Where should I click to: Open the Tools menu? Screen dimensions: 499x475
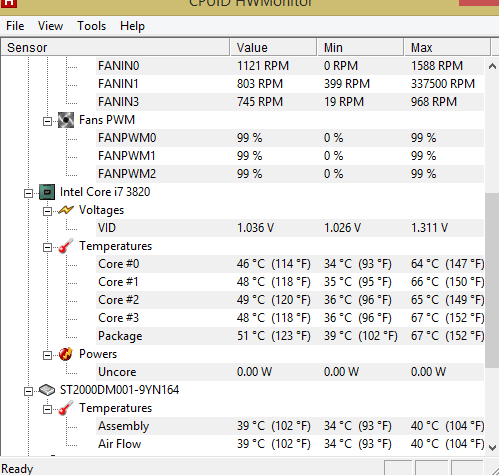pyautogui.click(x=92, y=26)
